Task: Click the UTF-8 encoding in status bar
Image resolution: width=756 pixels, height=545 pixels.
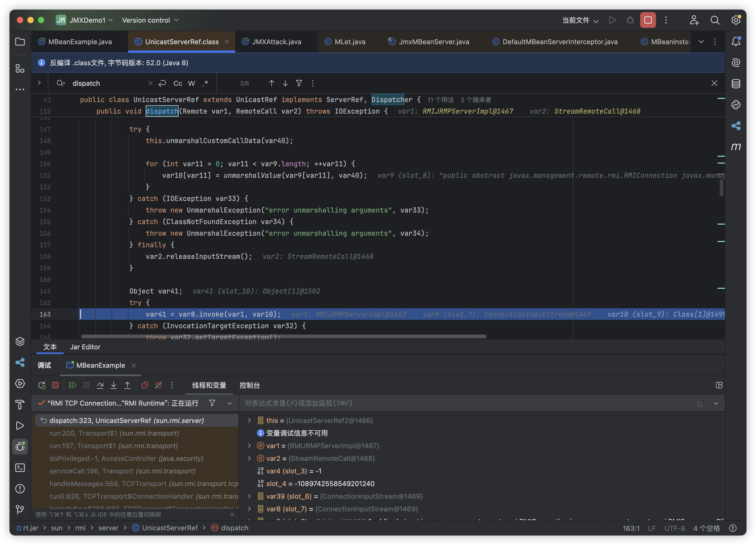Action: pyautogui.click(x=674, y=528)
